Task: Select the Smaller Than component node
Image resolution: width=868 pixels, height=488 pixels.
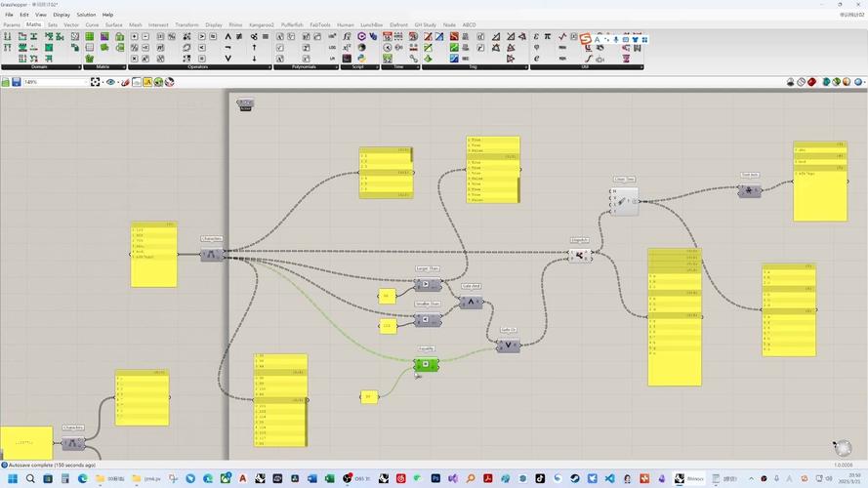Action: point(427,319)
